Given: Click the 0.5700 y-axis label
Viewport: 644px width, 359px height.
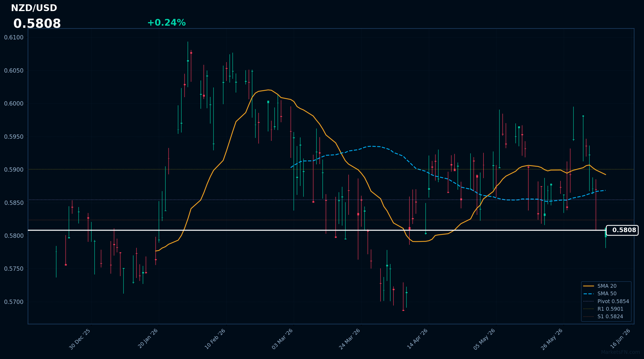Looking at the screenshot, I should click(x=14, y=302).
